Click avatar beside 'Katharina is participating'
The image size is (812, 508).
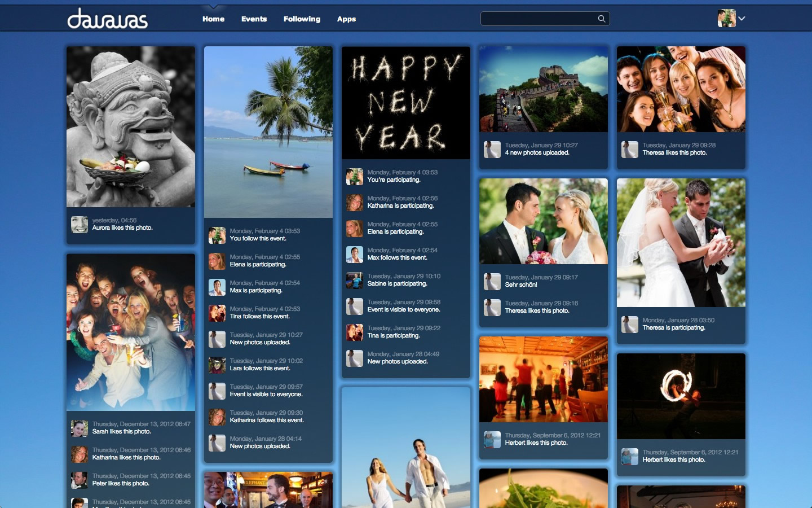[355, 203]
